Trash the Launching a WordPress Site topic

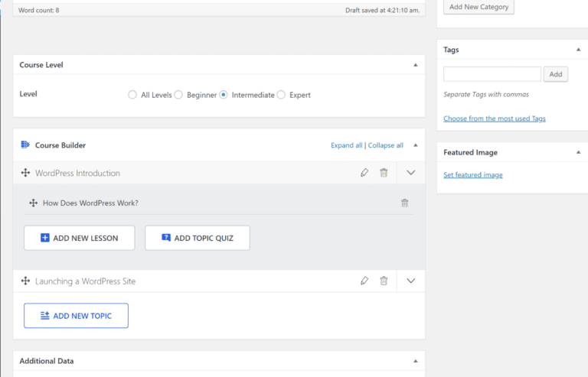384,281
